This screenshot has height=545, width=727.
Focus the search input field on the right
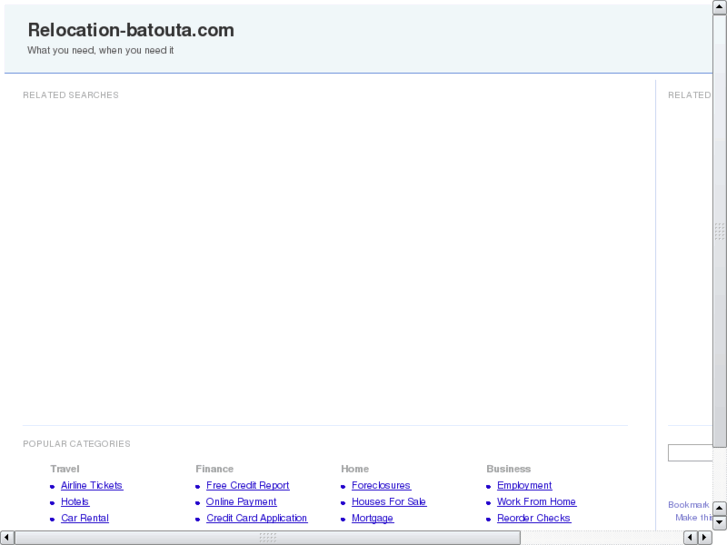690,453
